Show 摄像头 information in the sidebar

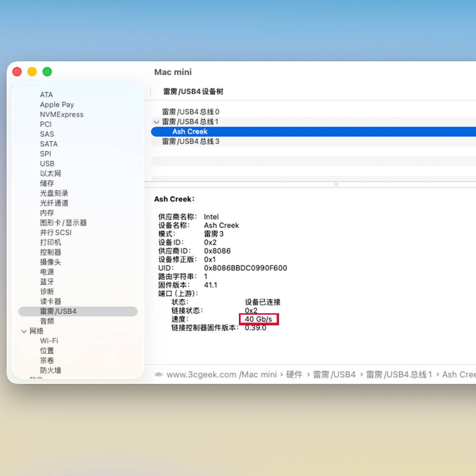point(51,262)
